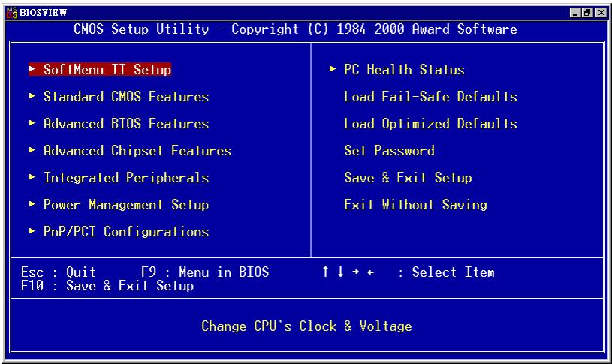Select Power Management Setup
Viewport: 612px width, 364px height.
coord(126,204)
